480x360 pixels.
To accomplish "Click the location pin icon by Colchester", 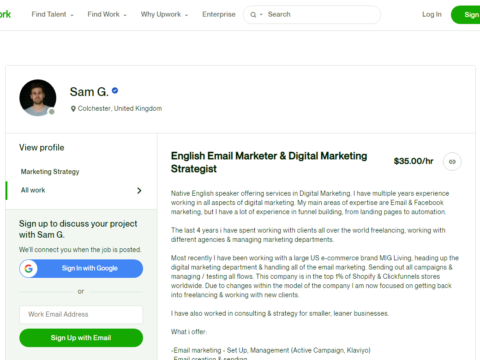I will pyautogui.click(x=73, y=109).
